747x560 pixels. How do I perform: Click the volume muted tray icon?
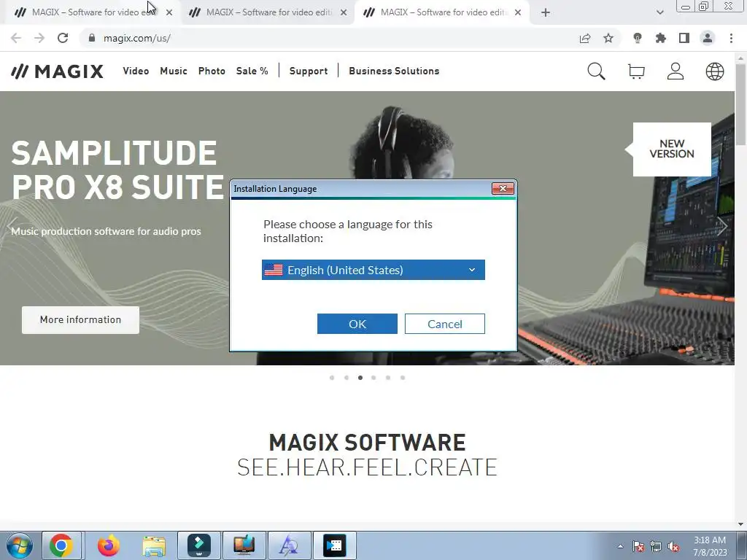[x=673, y=546]
